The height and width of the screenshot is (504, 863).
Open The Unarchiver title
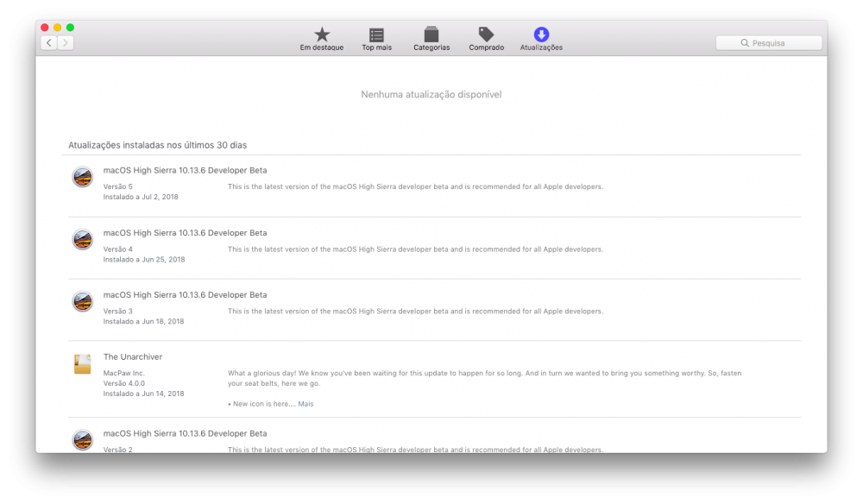coord(133,357)
